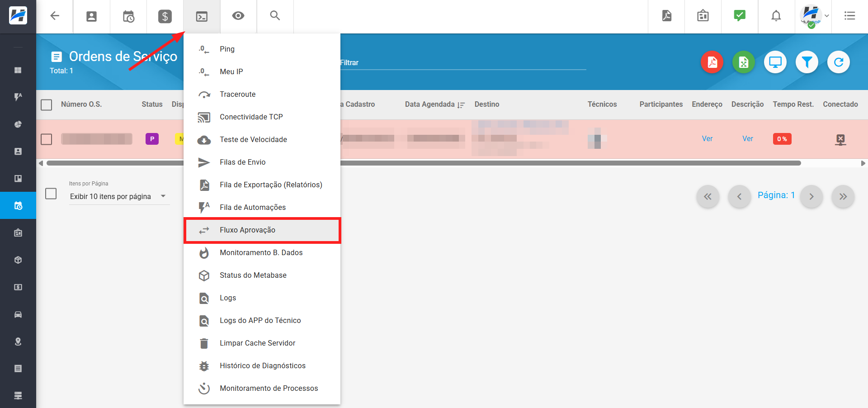Open Monitoramento de Processos menu item
The height and width of the screenshot is (408, 868).
(262, 388)
